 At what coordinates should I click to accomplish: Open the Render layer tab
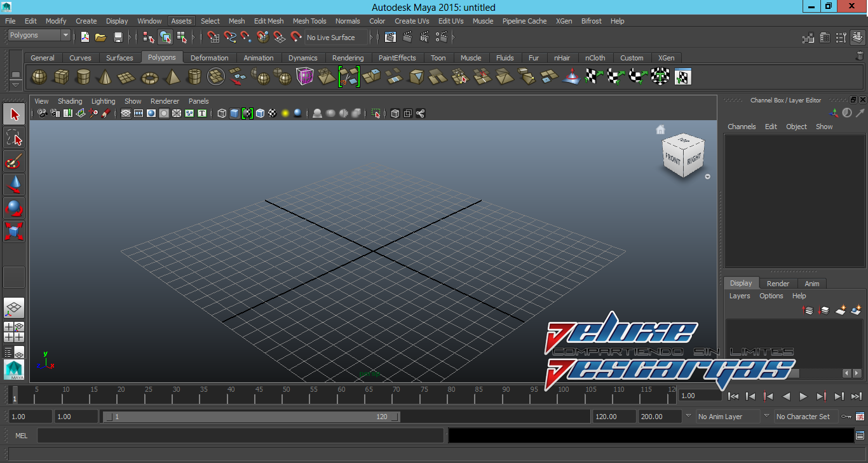pos(778,284)
